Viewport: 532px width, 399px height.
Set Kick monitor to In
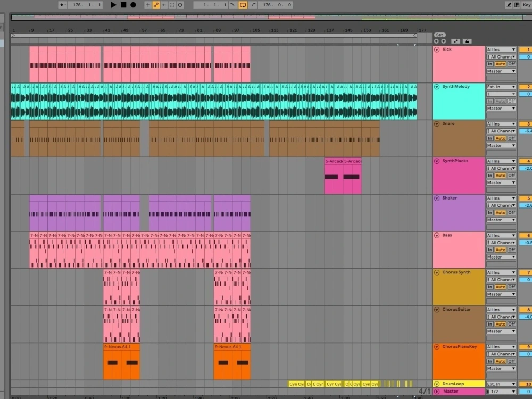click(489, 64)
